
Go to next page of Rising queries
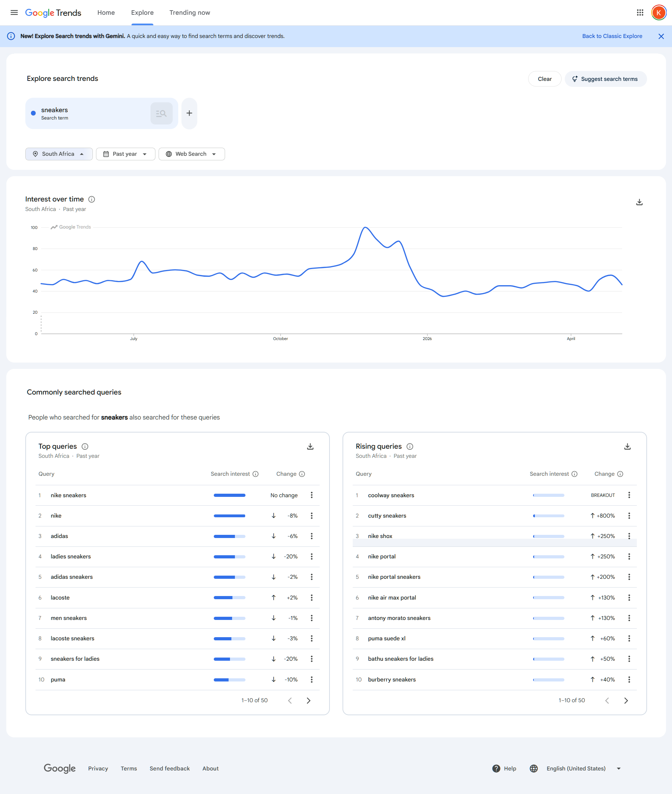(x=626, y=700)
